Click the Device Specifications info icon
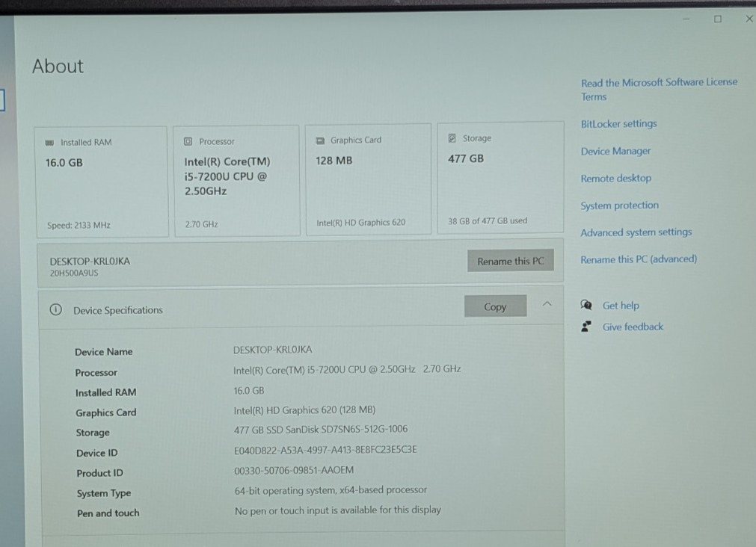This screenshot has width=756, height=547. click(x=56, y=310)
